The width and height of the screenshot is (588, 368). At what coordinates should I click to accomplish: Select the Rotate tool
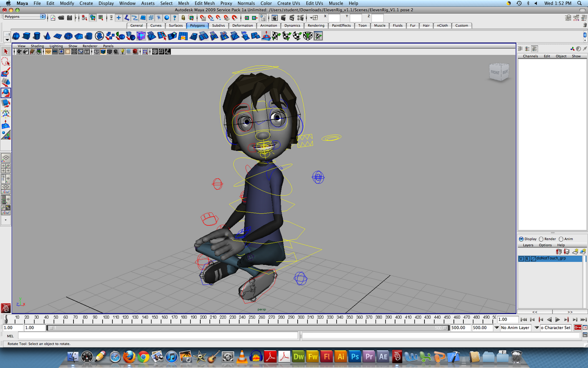click(6, 93)
